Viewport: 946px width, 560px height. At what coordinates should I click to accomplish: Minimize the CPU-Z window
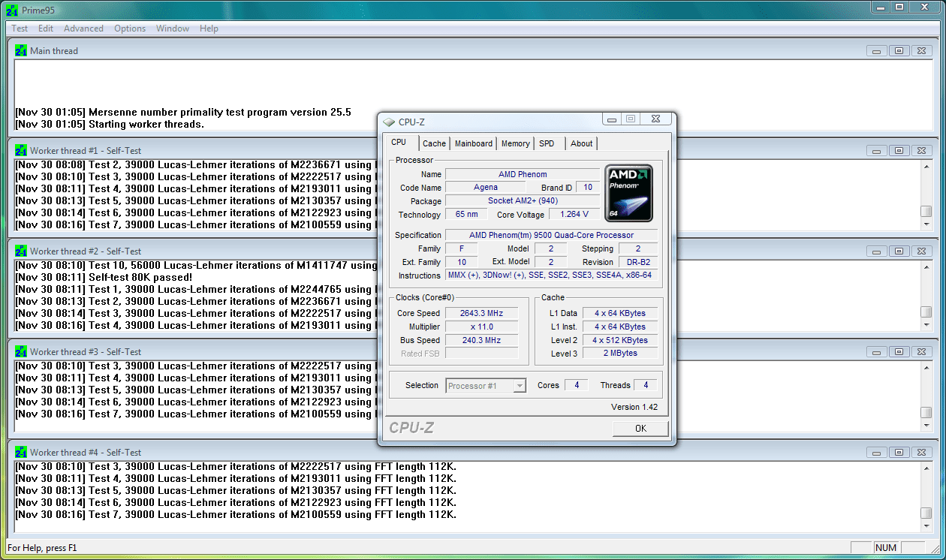[x=613, y=119]
